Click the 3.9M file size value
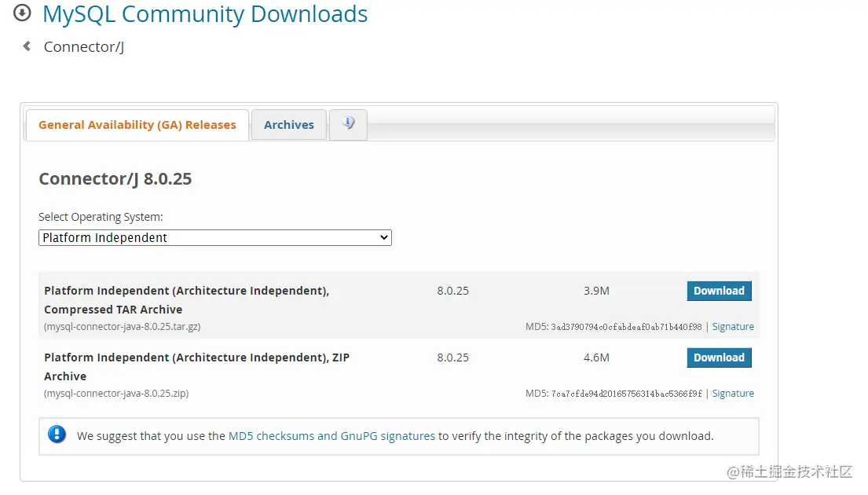This screenshot has height=495, width=868. [596, 291]
